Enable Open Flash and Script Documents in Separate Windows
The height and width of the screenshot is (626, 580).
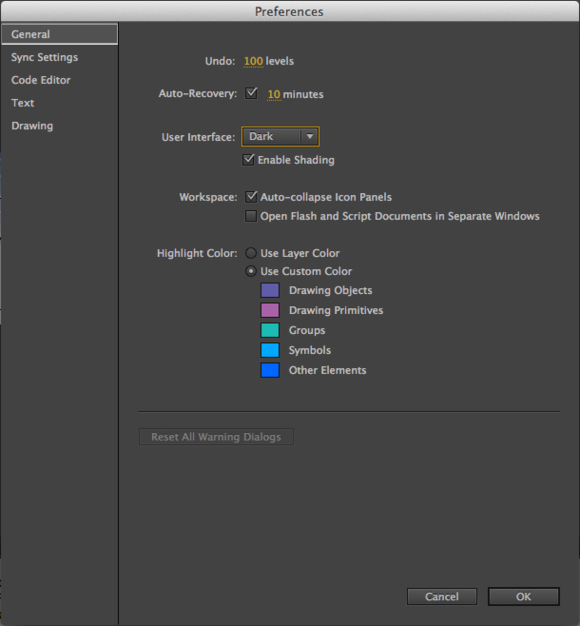pyautogui.click(x=251, y=216)
